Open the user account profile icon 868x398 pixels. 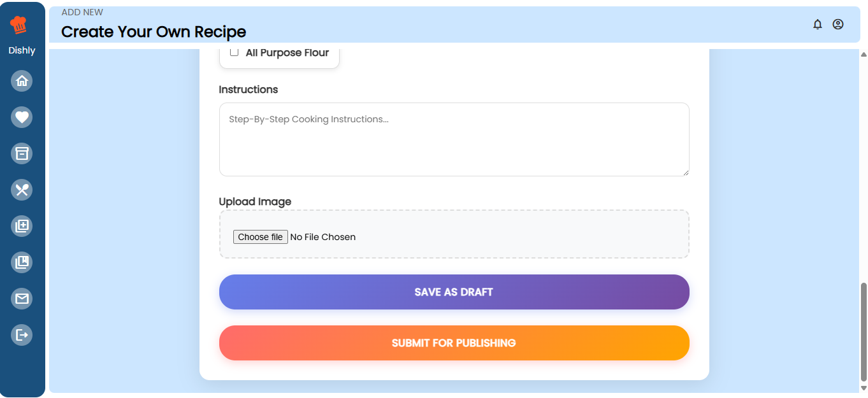click(x=837, y=24)
